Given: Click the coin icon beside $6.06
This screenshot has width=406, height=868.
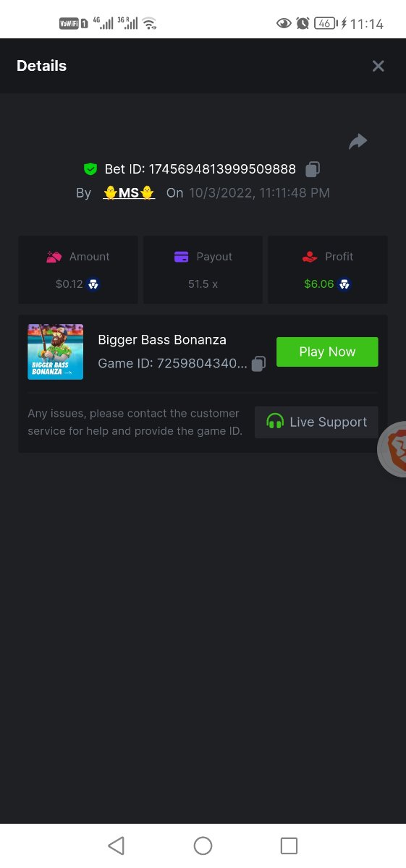Looking at the screenshot, I should 344,284.
